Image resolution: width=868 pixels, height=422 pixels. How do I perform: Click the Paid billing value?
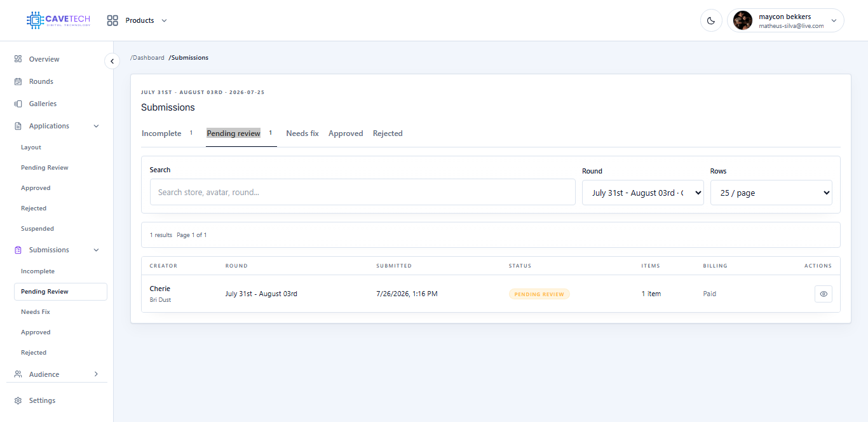pyautogui.click(x=710, y=294)
